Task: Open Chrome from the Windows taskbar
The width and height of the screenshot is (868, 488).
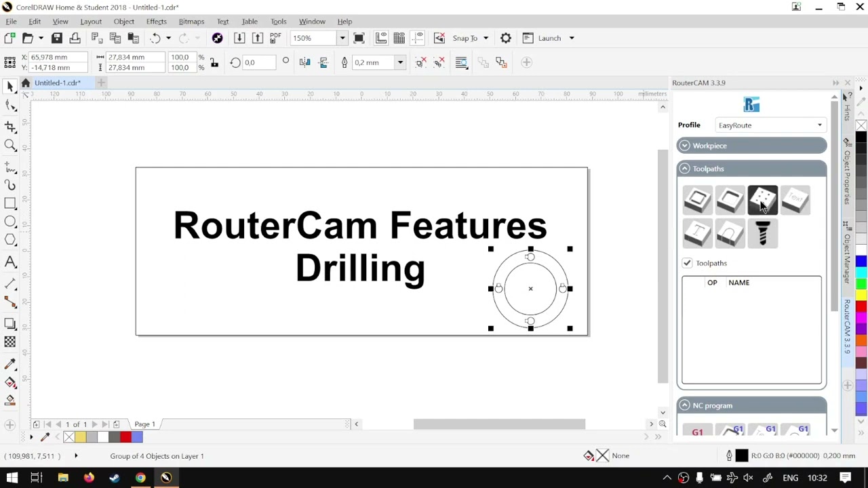Action: (140, 478)
